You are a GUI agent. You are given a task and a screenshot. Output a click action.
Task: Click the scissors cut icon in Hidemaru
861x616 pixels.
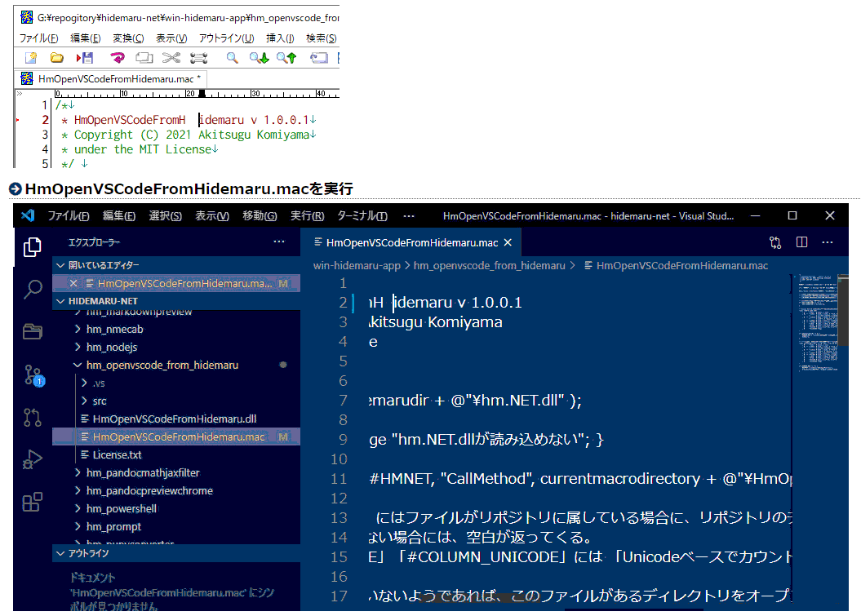click(171, 58)
